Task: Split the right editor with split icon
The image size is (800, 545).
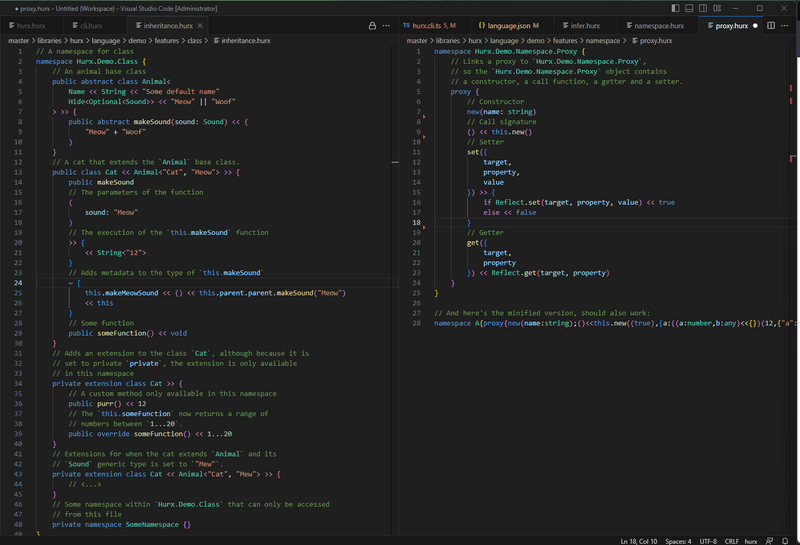Action: 771,26
